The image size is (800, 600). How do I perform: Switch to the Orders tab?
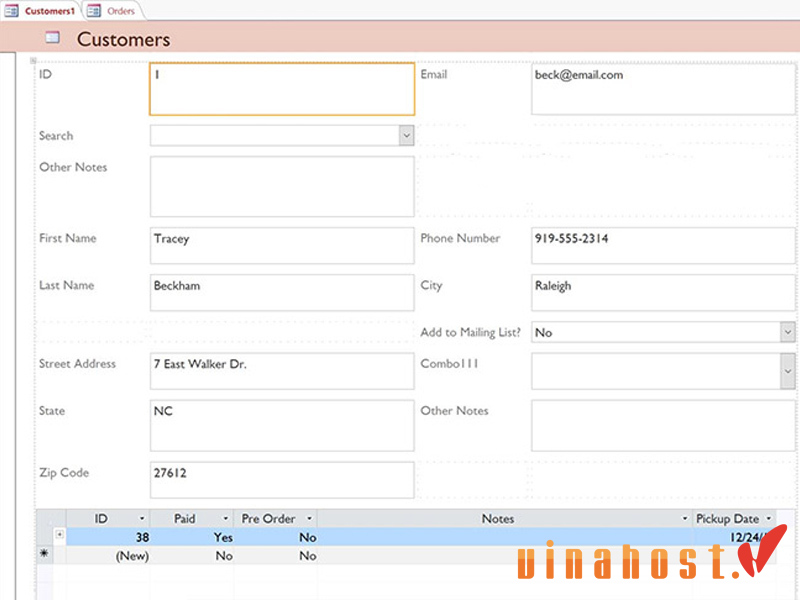click(x=113, y=11)
